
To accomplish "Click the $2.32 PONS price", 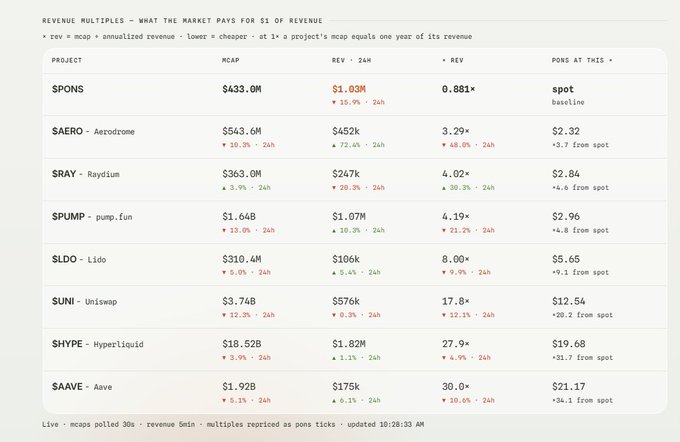I will [x=566, y=131].
